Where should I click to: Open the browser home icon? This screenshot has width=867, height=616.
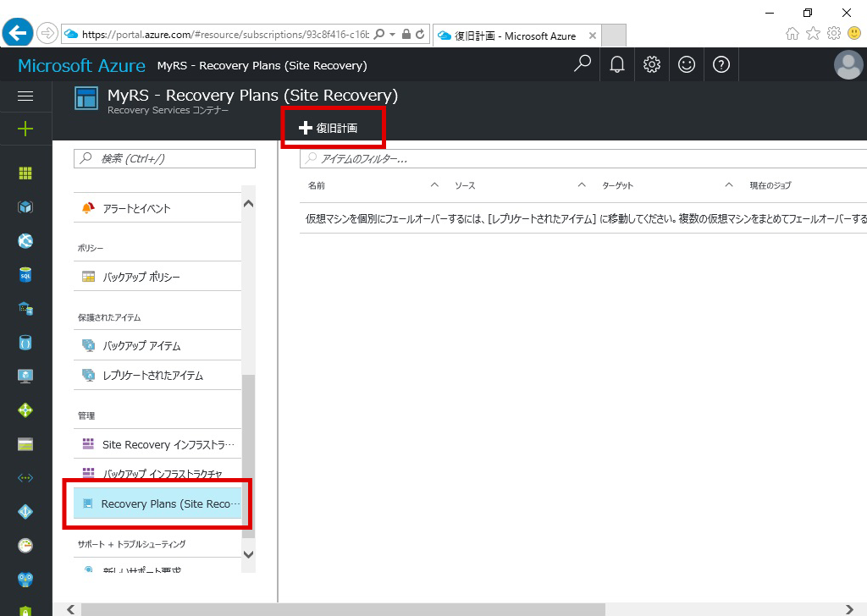[x=792, y=34]
